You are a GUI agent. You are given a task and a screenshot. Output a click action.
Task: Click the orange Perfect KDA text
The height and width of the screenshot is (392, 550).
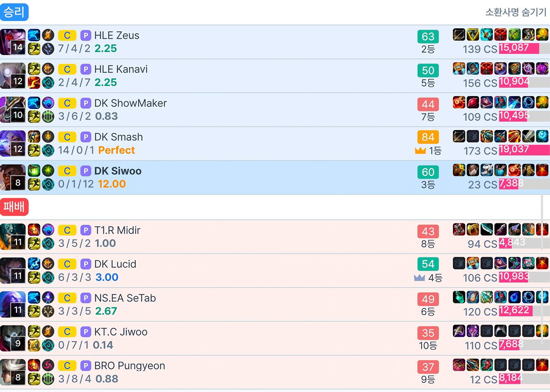(116, 150)
